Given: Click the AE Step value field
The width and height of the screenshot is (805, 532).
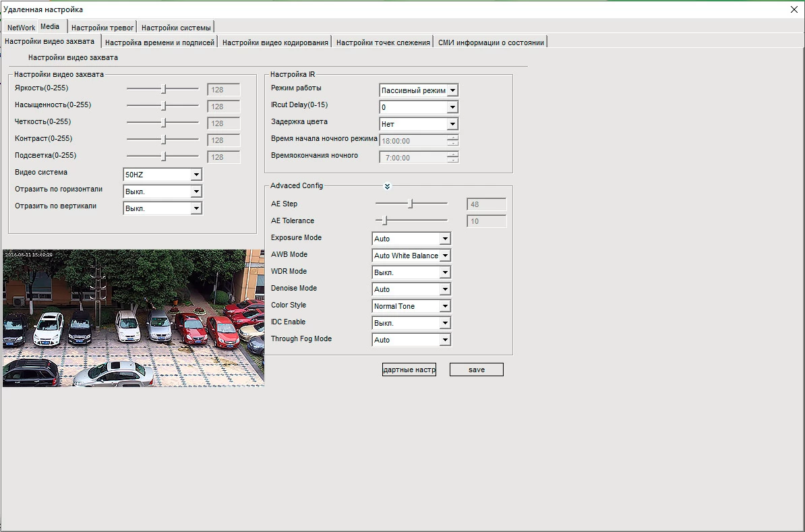Looking at the screenshot, I should (487, 204).
